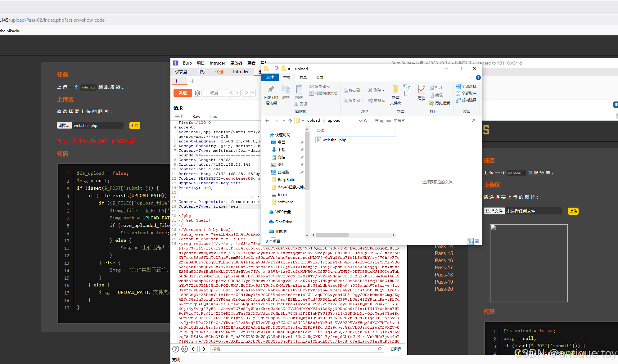Add a new Repeater tab with plus
The height and width of the screenshot is (364, 618).
pos(192,81)
